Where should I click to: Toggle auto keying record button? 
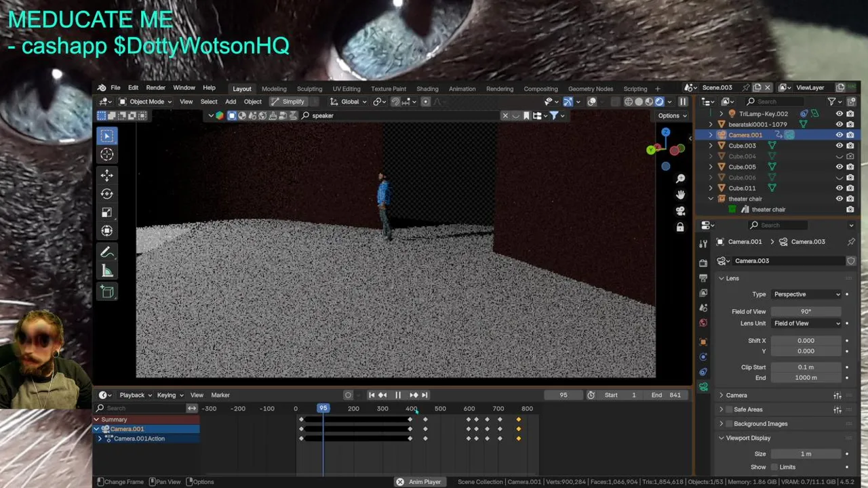click(348, 395)
